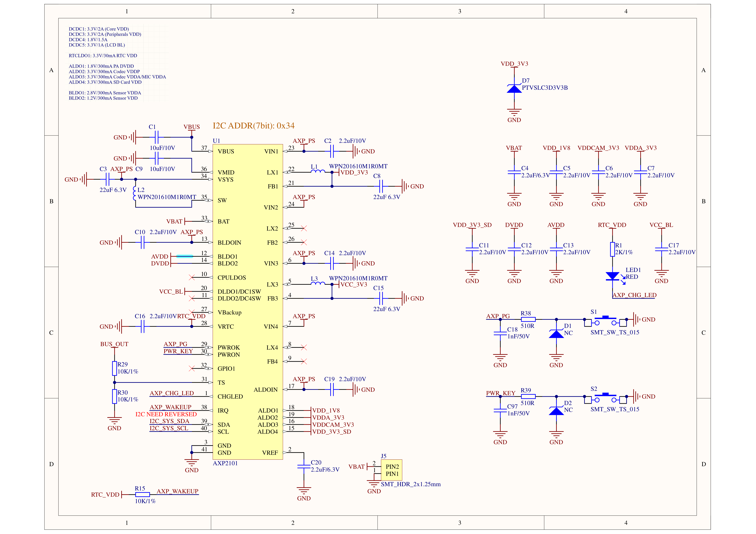
Task: Click the D2 NC diode symbol
Action: point(556,411)
